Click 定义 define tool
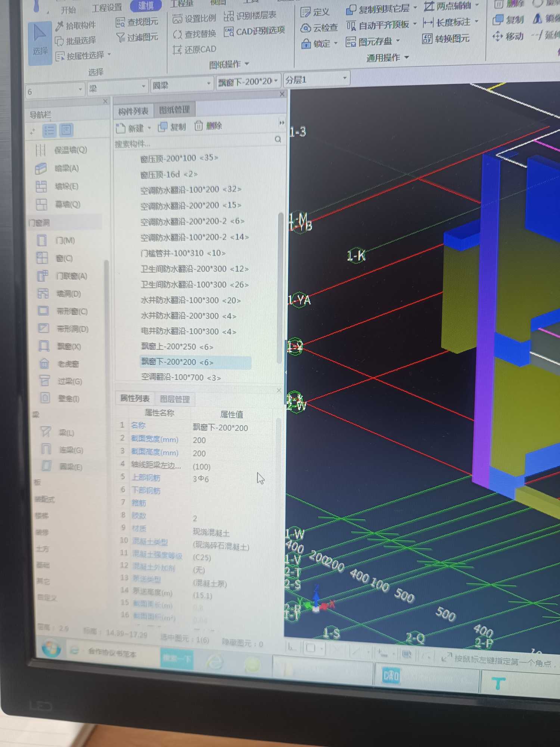This screenshot has height=747, width=560. [315, 12]
